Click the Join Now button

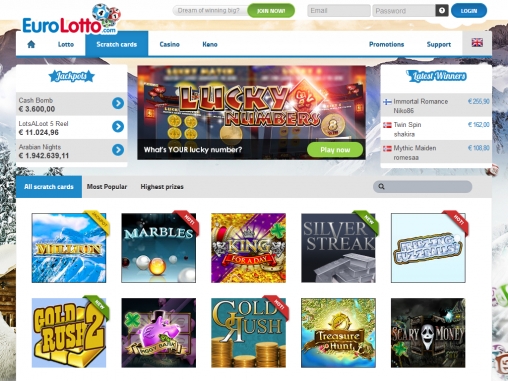pyautogui.click(x=271, y=11)
